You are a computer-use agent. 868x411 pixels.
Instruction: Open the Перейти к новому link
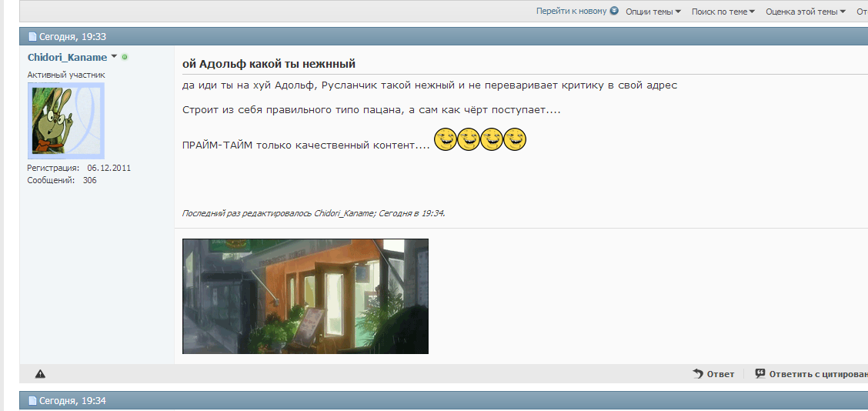click(571, 11)
